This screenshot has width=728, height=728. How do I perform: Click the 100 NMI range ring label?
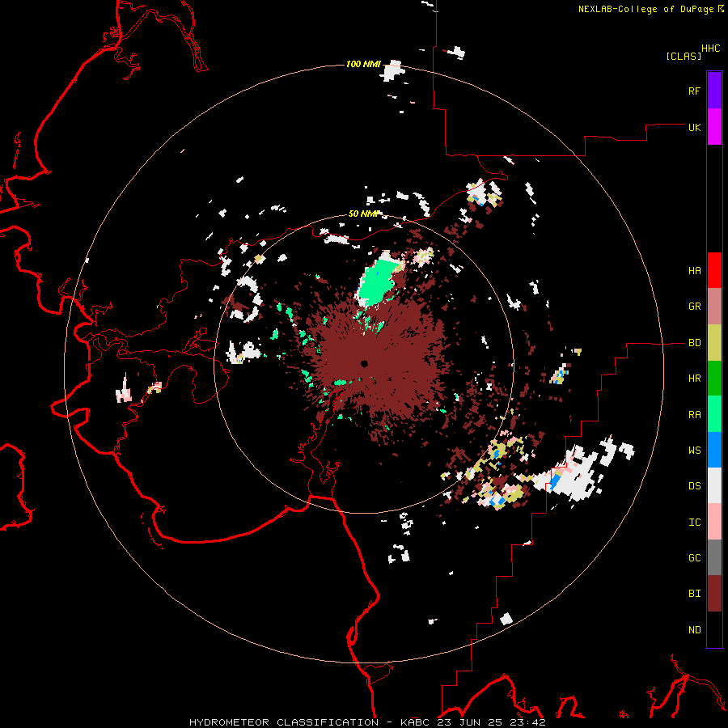click(363, 64)
